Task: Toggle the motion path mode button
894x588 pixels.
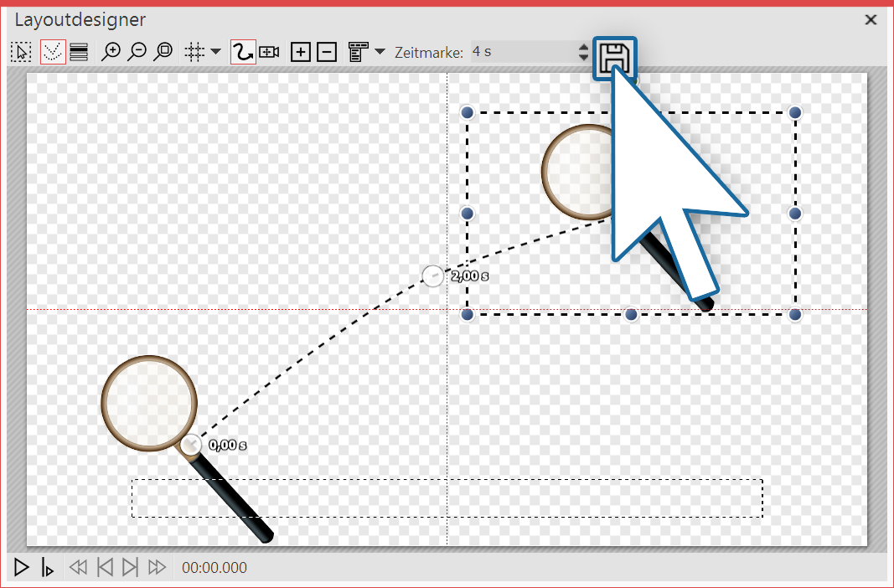Action: [52, 52]
